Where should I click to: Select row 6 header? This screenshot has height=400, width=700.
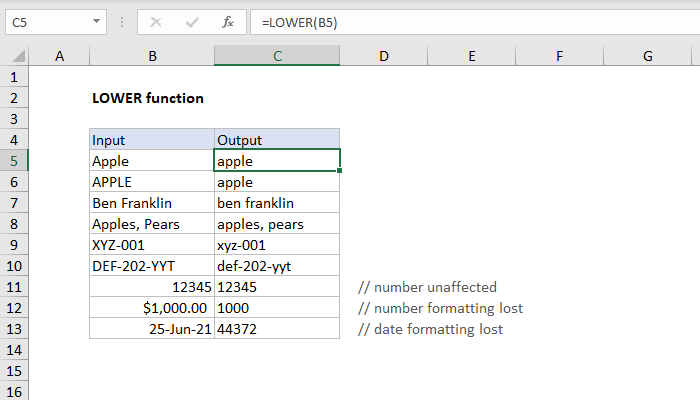14,182
